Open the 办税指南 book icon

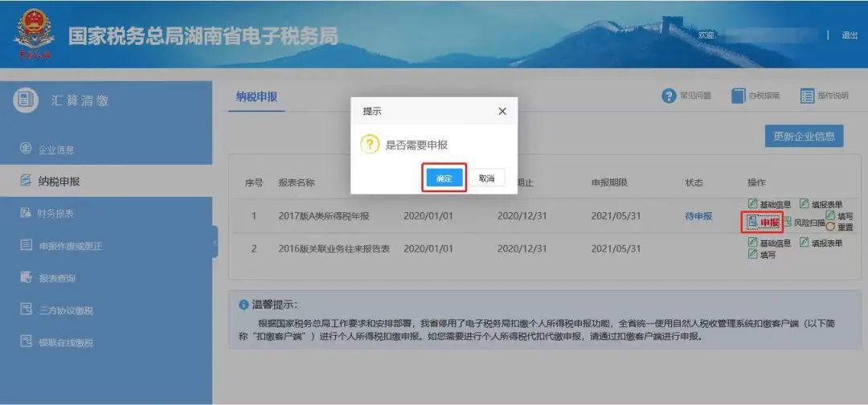pyautogui.click(x=738, y=96)
